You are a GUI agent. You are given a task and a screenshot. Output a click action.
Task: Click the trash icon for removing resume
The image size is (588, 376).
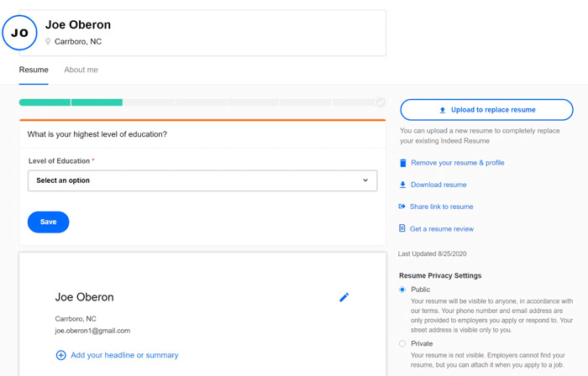click(402, 163)
